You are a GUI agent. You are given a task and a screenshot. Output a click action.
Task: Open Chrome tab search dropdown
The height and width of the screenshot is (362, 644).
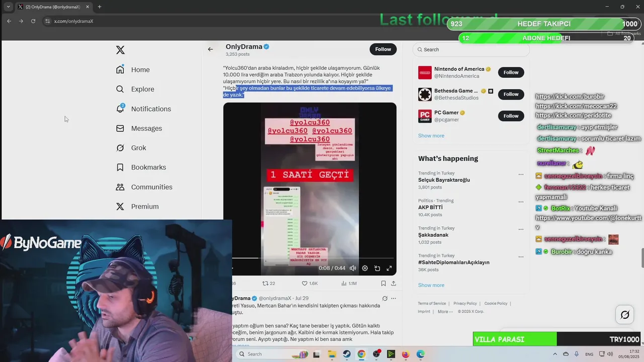point(8,7)
